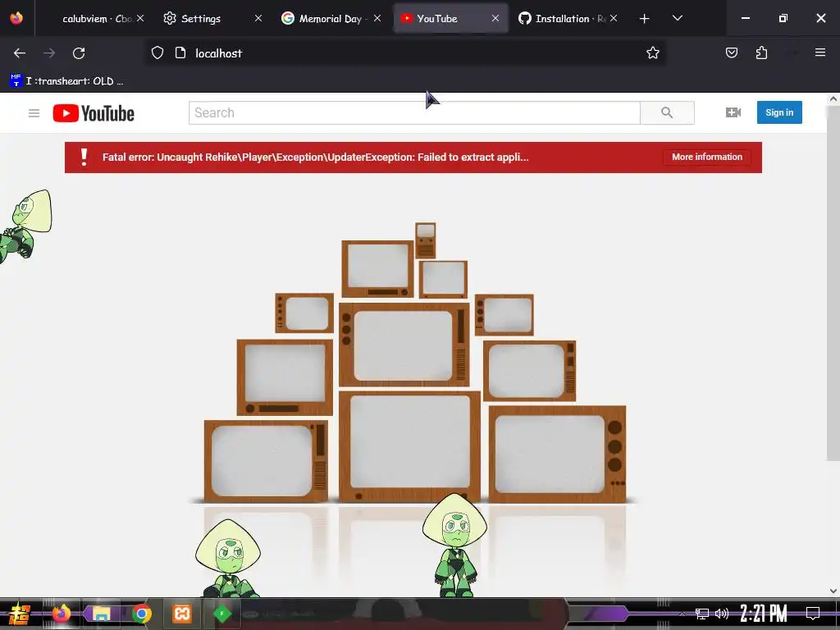840x630 pixels.
Task: Open File Explorer from taskbar
Action: (x=101, y=614)
